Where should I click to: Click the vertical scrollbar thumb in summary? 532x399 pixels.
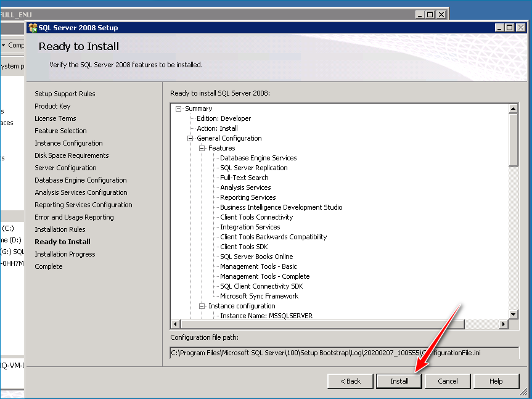[x=513, y=140]
